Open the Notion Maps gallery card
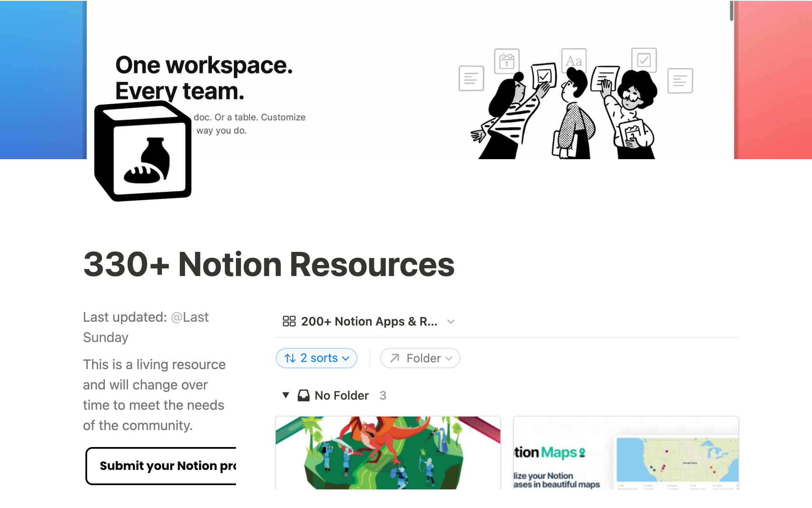The width and height of the screenshot is (812, 508). [x=626, y=453]
